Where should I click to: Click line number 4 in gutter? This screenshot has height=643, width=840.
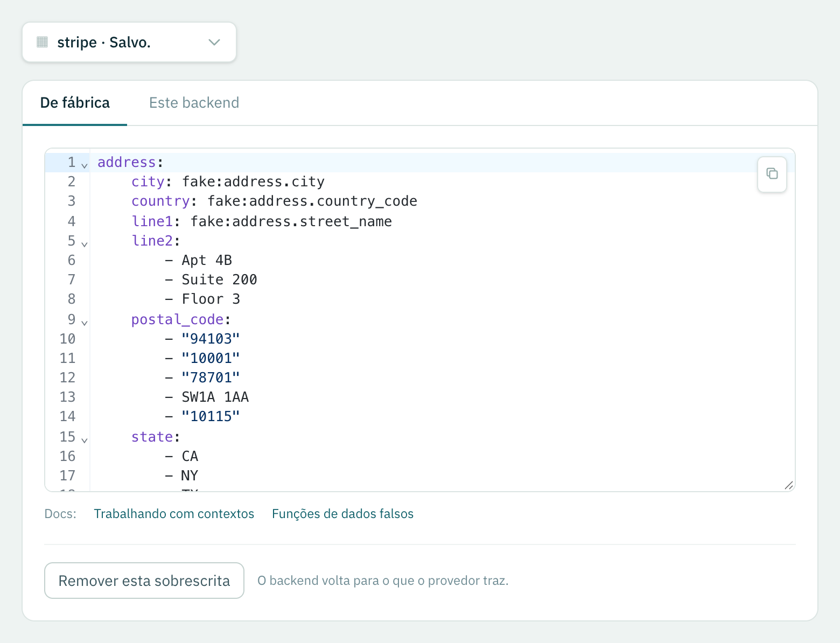pos(72,221)
